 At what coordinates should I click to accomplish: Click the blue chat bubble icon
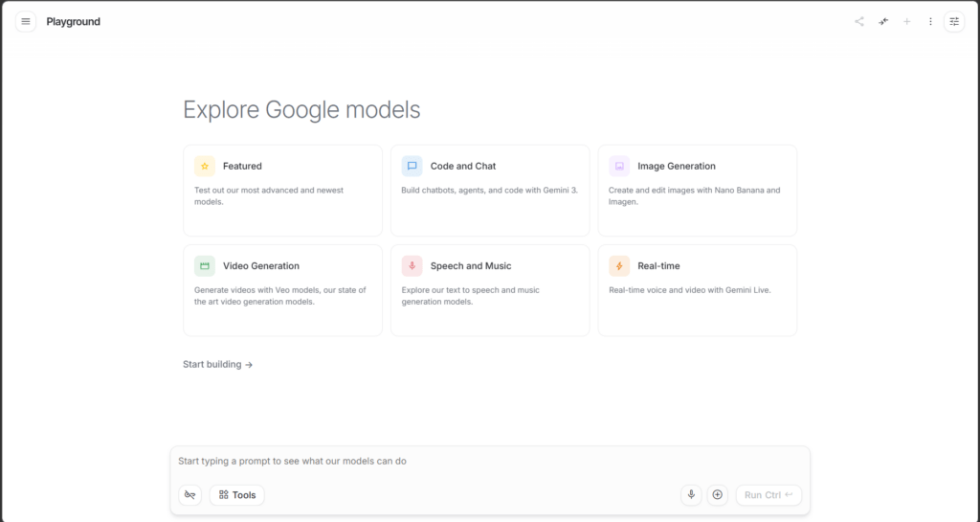[x=412, y=167]
